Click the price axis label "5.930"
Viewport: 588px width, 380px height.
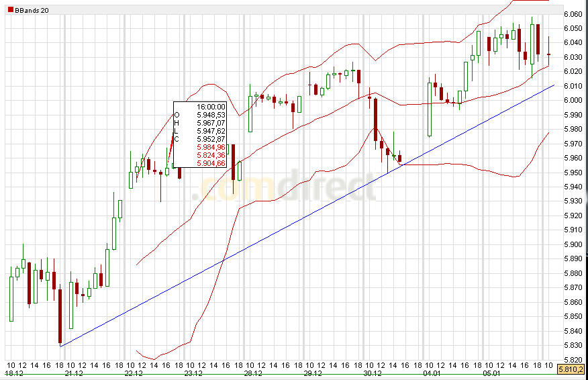(x=573, y=201)
